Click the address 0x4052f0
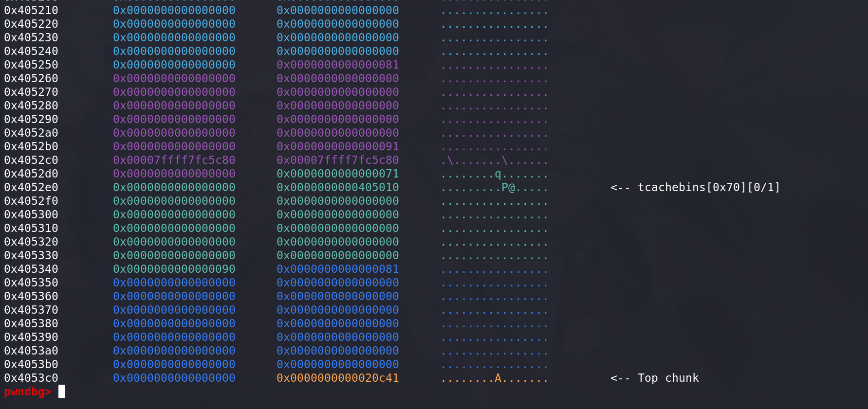This screenshot has height=409, width=868. click(x=31, y=201)
